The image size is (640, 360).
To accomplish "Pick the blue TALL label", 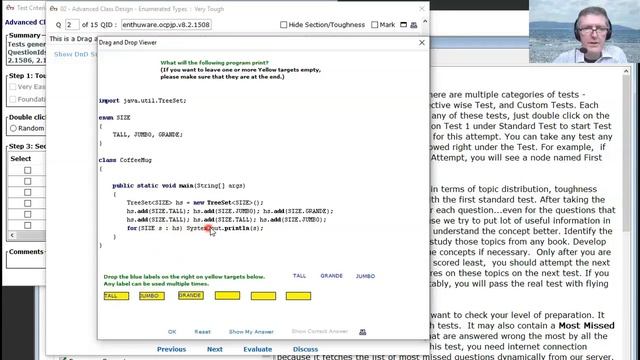I will (299, 276).
